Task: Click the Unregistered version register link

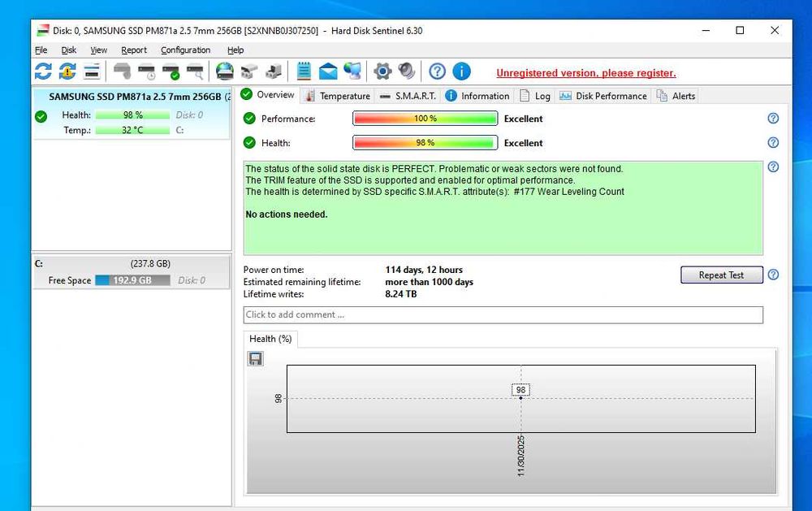Action: pyautogui.click(x=586, y=73)
